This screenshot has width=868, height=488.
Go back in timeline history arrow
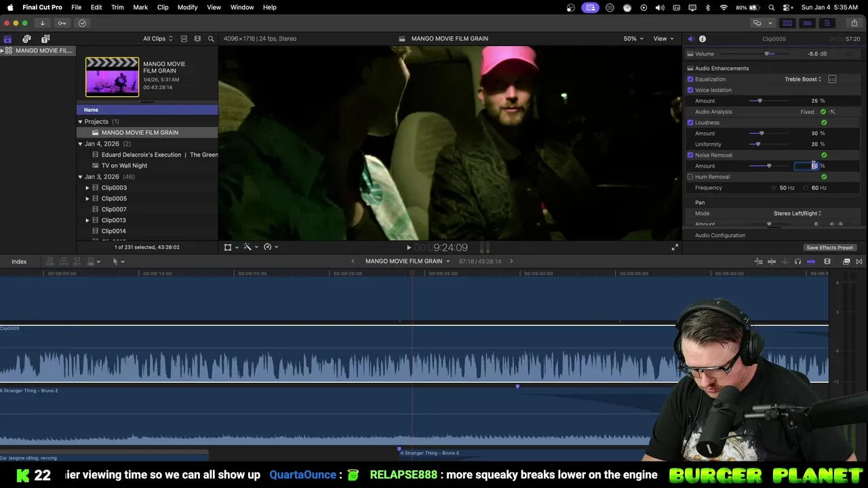tap(353, 262)
